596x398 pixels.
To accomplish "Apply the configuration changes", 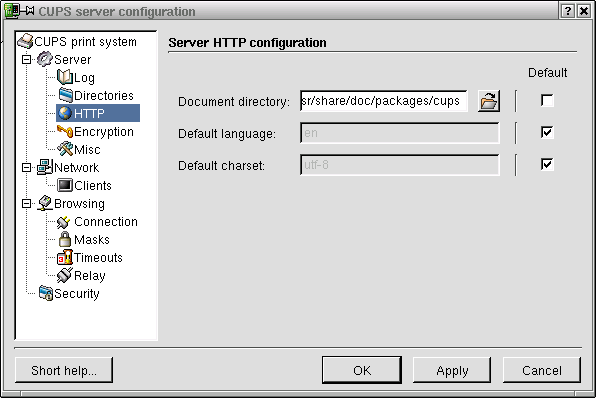I will pos(452,370).
